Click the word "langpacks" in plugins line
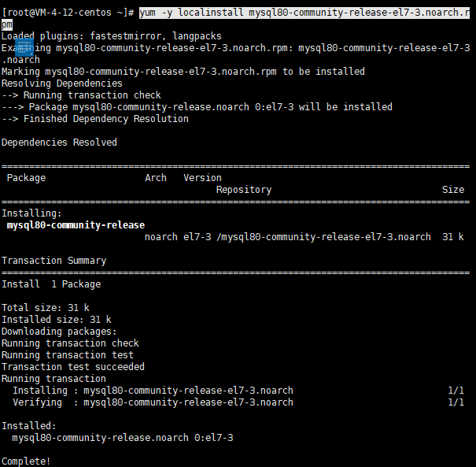476x467 pixels. tap(197, 36)
